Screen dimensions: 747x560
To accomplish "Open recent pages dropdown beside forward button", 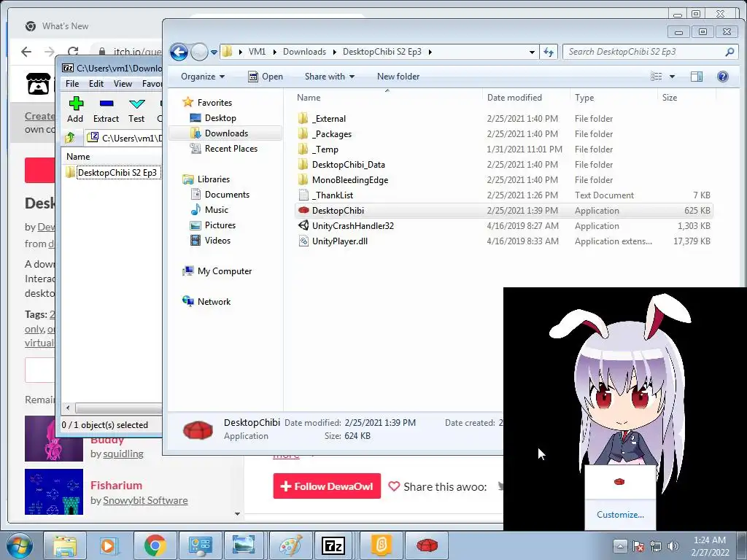I will coord(214,52).
